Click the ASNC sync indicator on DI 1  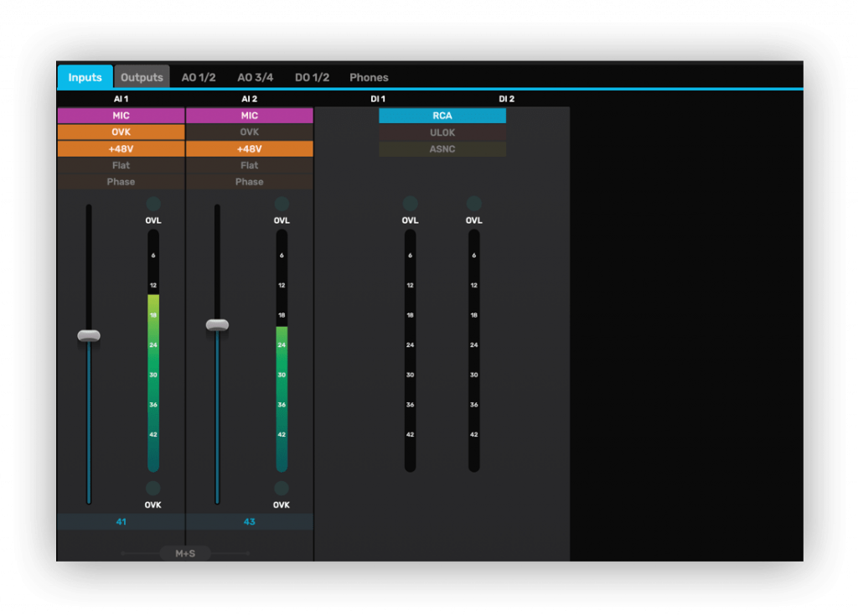tap(442, 149)
